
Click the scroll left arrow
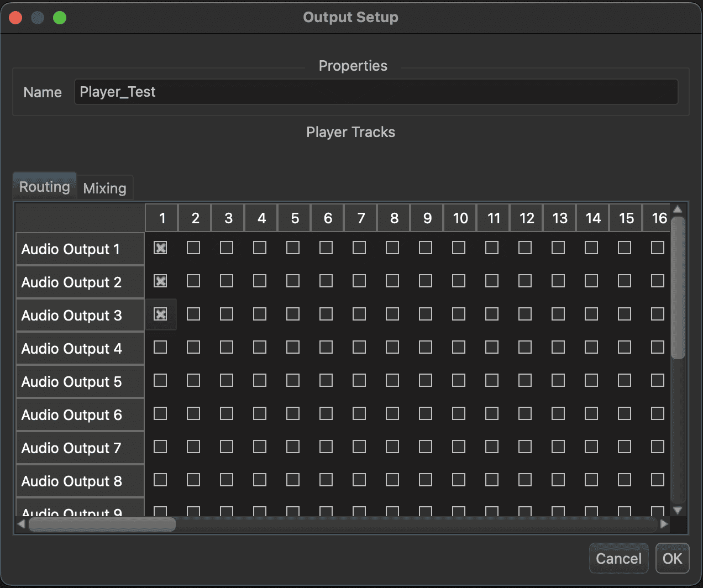point(22,524)
